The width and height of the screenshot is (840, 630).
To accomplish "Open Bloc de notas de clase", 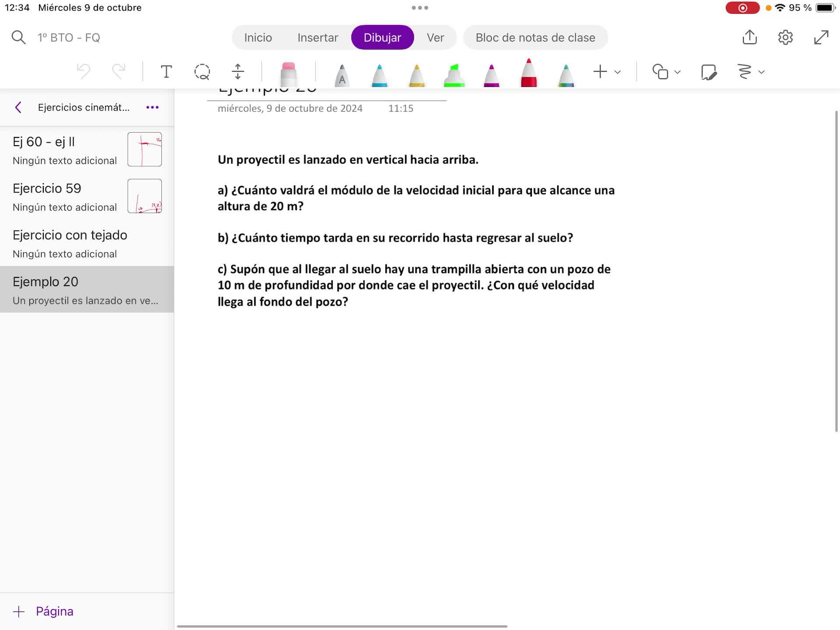I will 535,38.
